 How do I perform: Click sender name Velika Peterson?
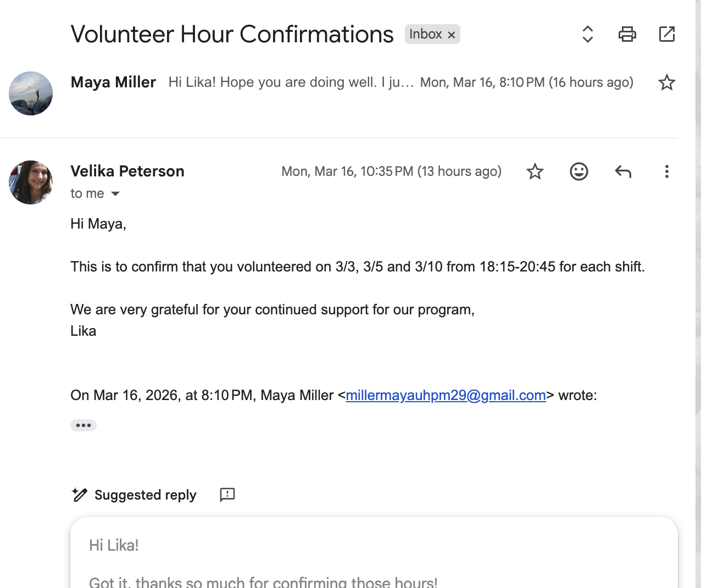pyautogui.click(x=127, y=171)
